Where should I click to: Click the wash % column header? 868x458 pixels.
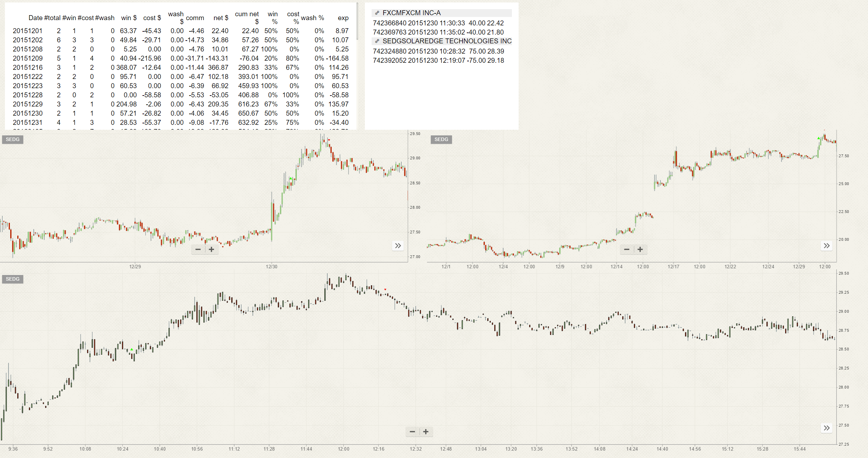click(312, 18)
